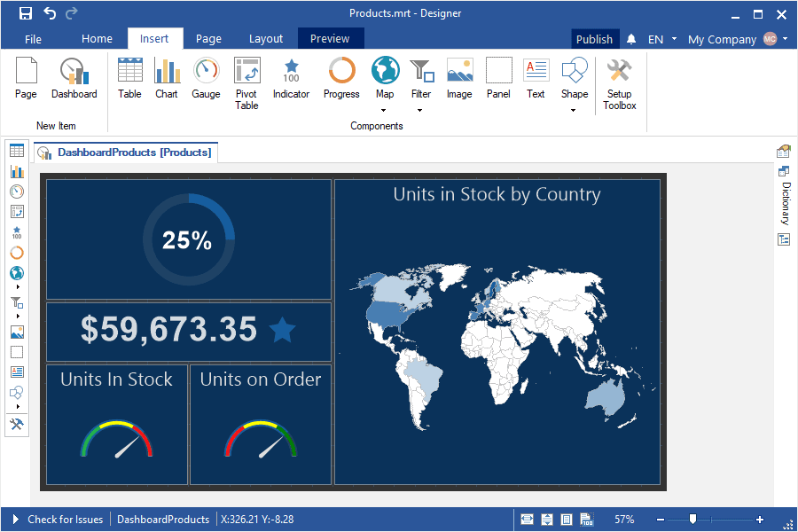Add a Progress component from the ribbon
The width and height of the screenshot is (798, 532).
(x=341, y=78)
